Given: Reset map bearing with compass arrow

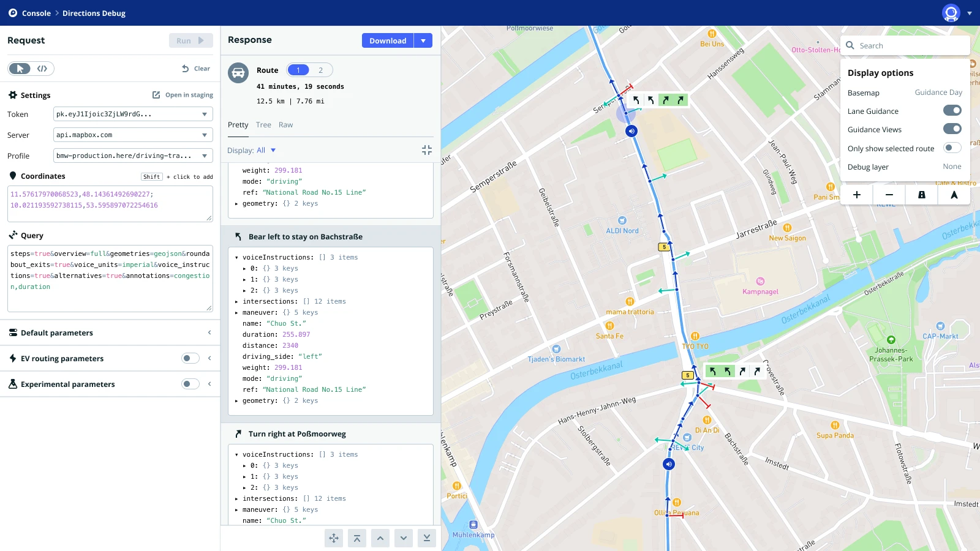Looking at the screenshot, I should 954,194.
